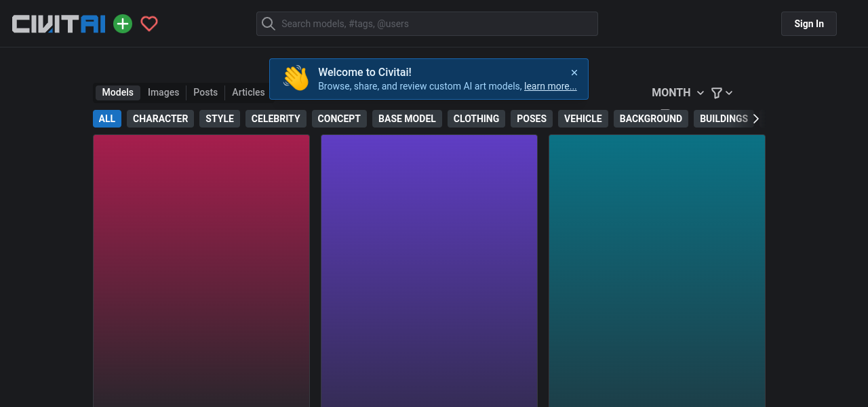This screenshot has width=868, height=407.
Task: Open the purple model card thumbnail
Action: click(429, 271)
